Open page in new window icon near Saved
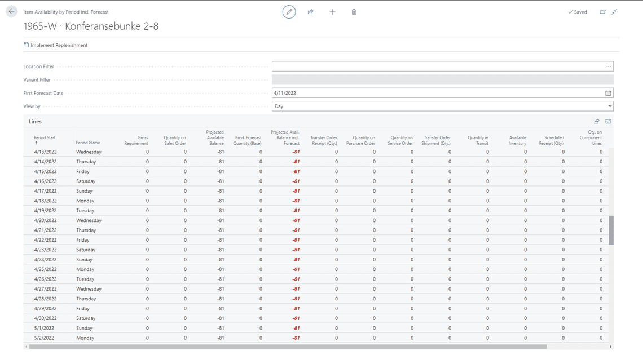The height and width of the screenshot is (364, 643). [x=601, y=11]
